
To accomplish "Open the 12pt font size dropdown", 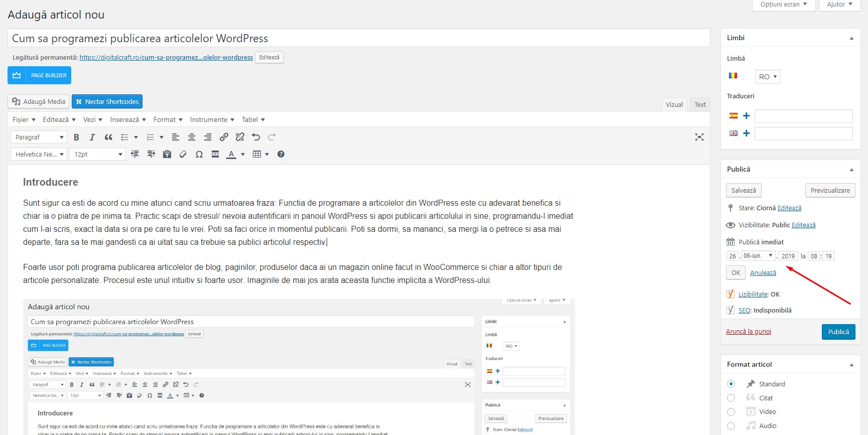I will 97,154.
